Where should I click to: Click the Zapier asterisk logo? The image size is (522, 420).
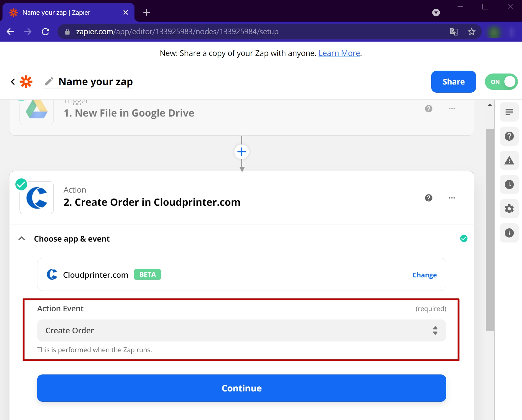(x=26, y=82)
